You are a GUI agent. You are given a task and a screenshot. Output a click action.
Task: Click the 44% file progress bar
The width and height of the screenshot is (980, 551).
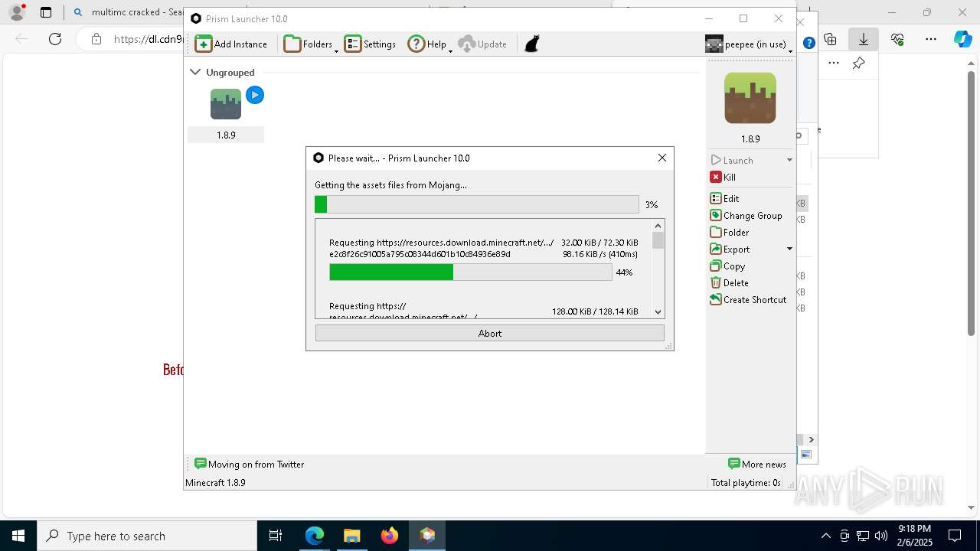pos(471,272)
